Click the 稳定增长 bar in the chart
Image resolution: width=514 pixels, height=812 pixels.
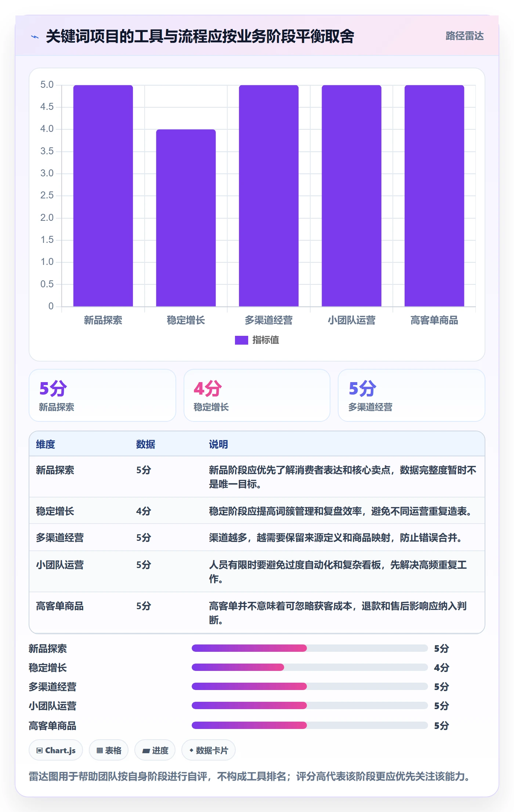(x=186, y=218)
